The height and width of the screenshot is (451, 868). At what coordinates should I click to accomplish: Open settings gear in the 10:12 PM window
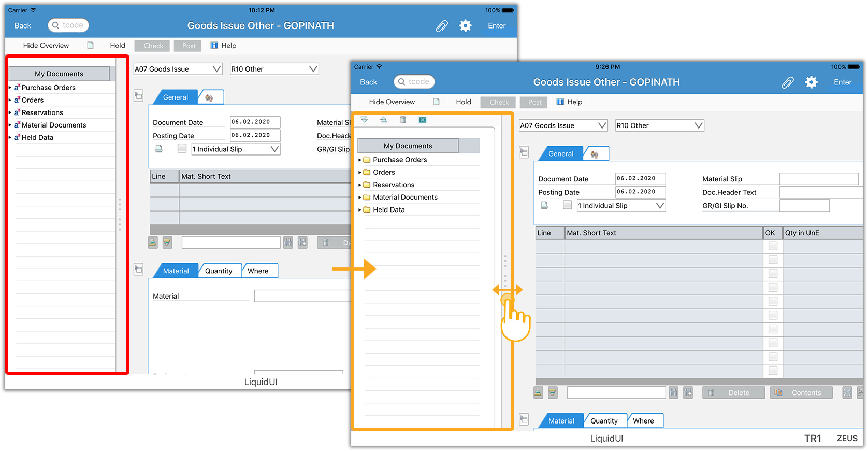coord(465,26)
